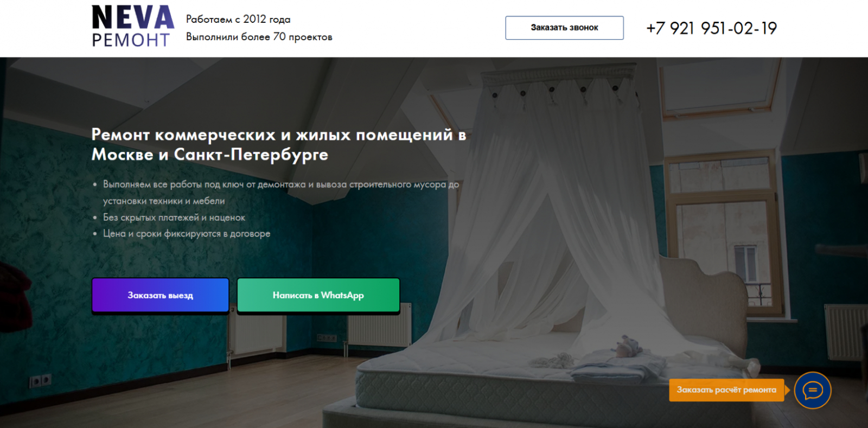Click the 'Работаем с 2012 года' text
Image resolution: width=868 pixels, height=428 pixels.
(x=238, y=20)
